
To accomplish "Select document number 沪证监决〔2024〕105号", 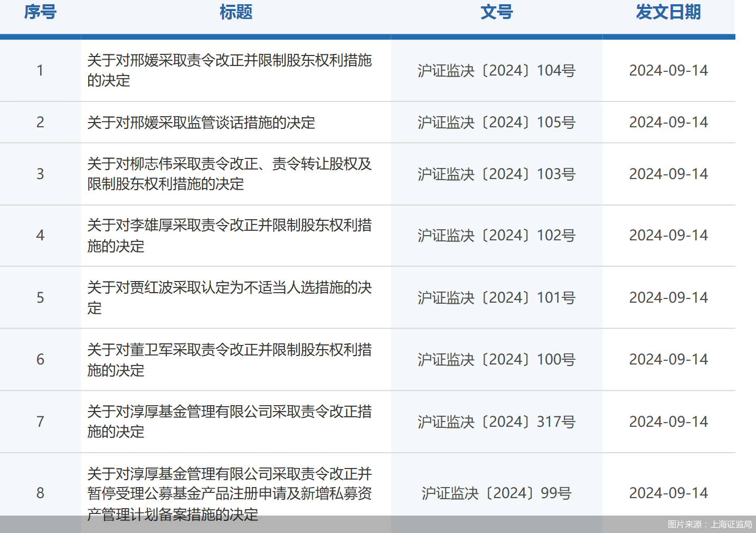I will (x=496, y=123).
